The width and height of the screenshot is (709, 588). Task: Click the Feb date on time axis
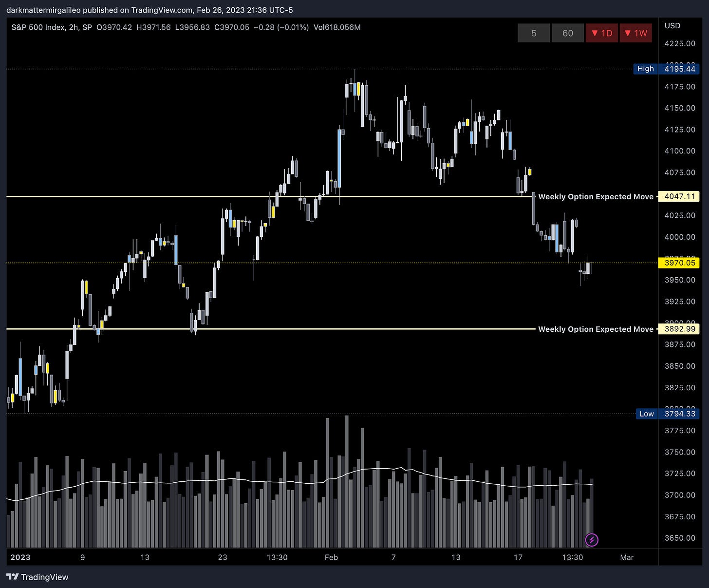pos(331,557)
